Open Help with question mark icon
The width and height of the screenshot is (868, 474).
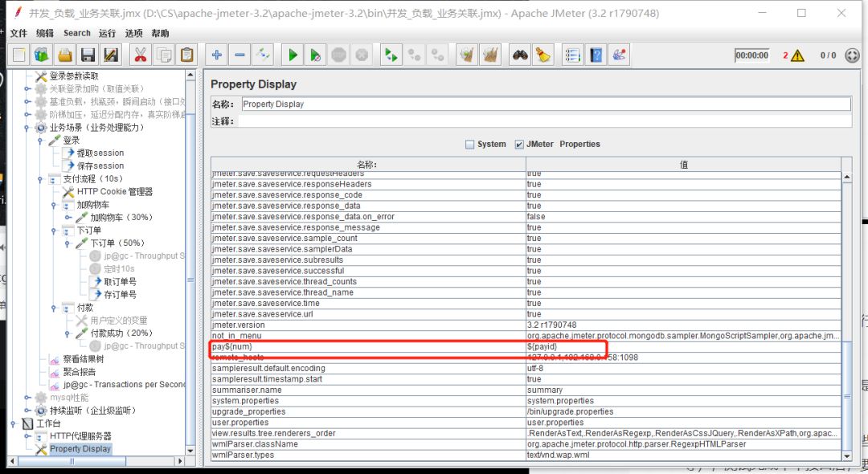(596, 55)
